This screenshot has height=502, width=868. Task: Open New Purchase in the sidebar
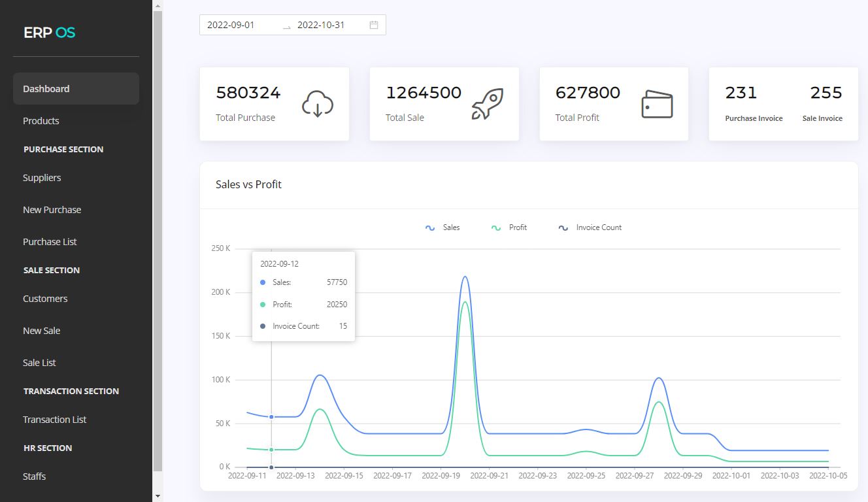click(52, 210)
